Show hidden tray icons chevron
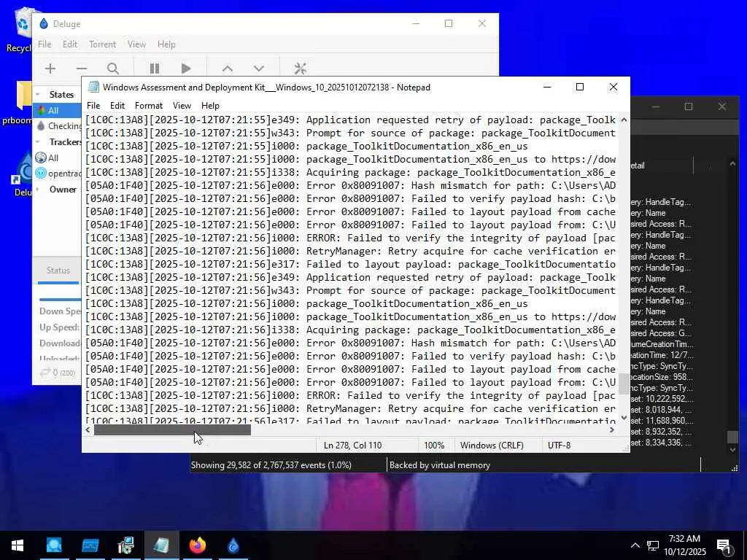This screenshot has width=747, height=560. coord(635,545)
